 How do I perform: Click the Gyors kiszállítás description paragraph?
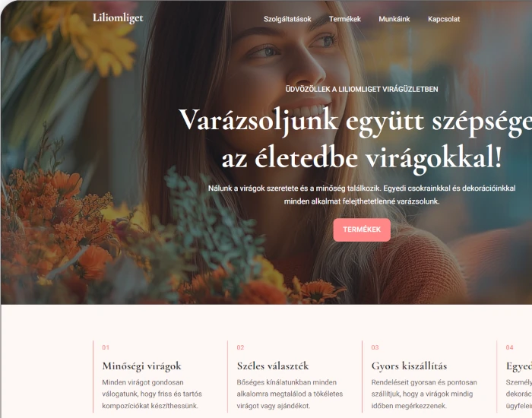coord(424,394)
